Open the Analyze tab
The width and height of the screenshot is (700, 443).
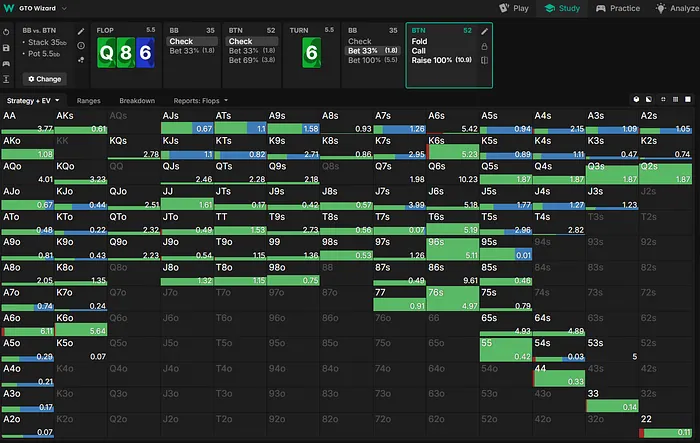pos(677,8)
